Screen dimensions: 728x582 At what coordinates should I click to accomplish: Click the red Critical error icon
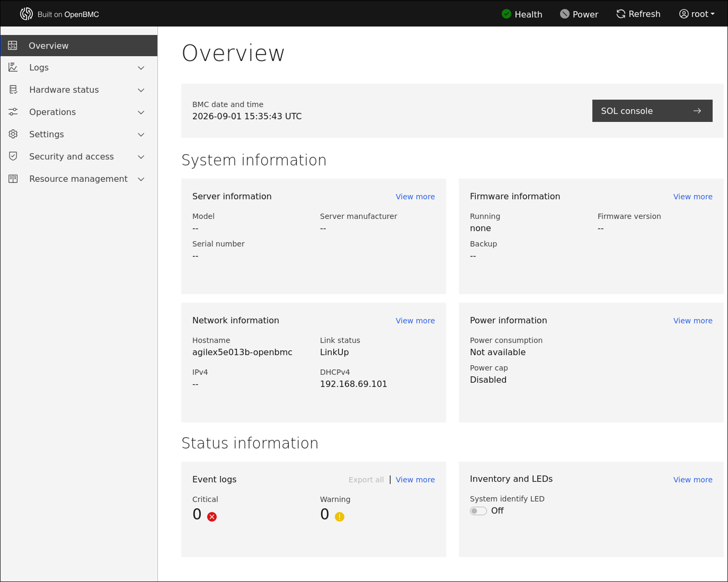[x=212, y=517]
